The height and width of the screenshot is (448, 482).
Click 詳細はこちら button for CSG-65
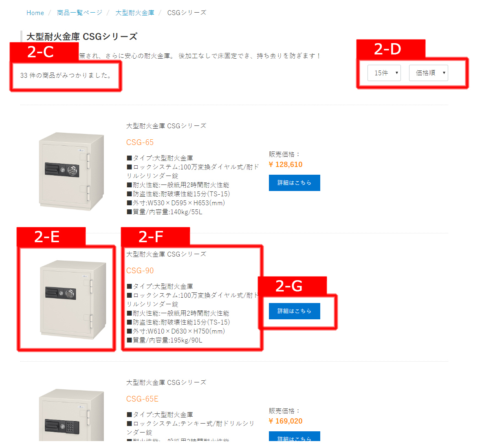click(295, 183)
